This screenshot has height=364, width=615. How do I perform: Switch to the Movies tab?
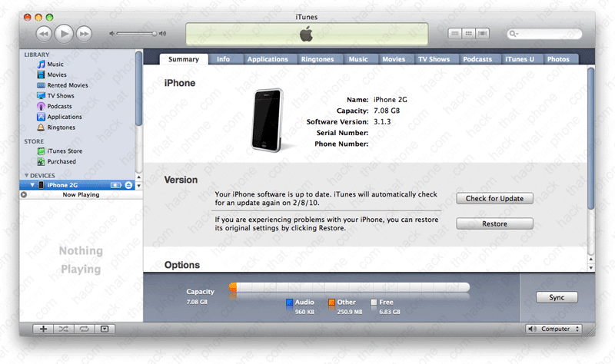[x=394, y=59]
